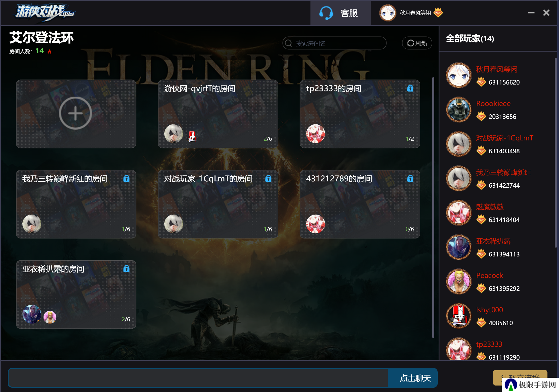Click VIP diamond badge next to 秋月春风等闲 in header
The width and height of the screenshot is (559, 392).
point(438,12)
